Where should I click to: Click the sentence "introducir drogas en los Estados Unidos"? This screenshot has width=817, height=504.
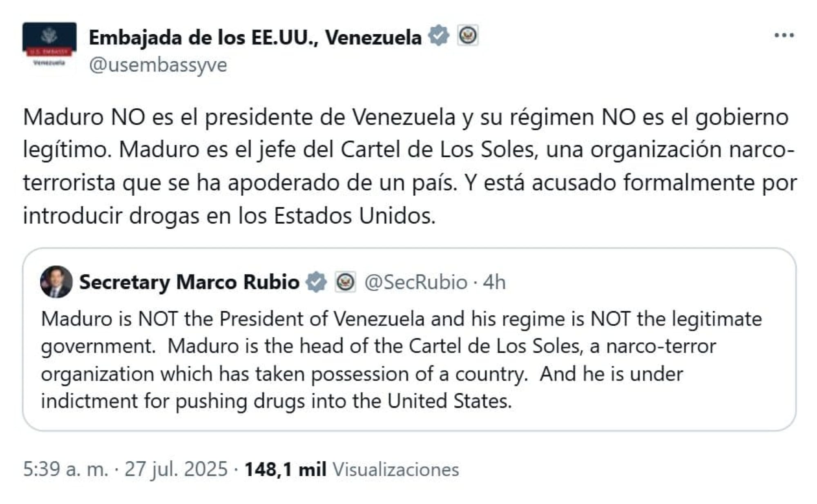[x=229, y=216]
